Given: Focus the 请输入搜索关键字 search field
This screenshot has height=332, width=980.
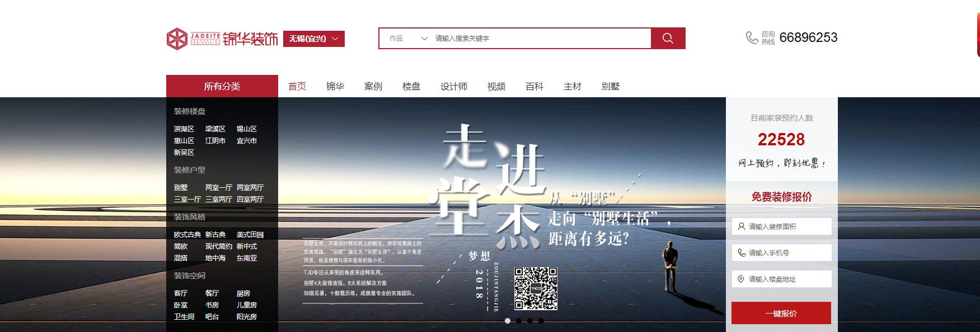Looking at the screenshot, I should [540, 39].
